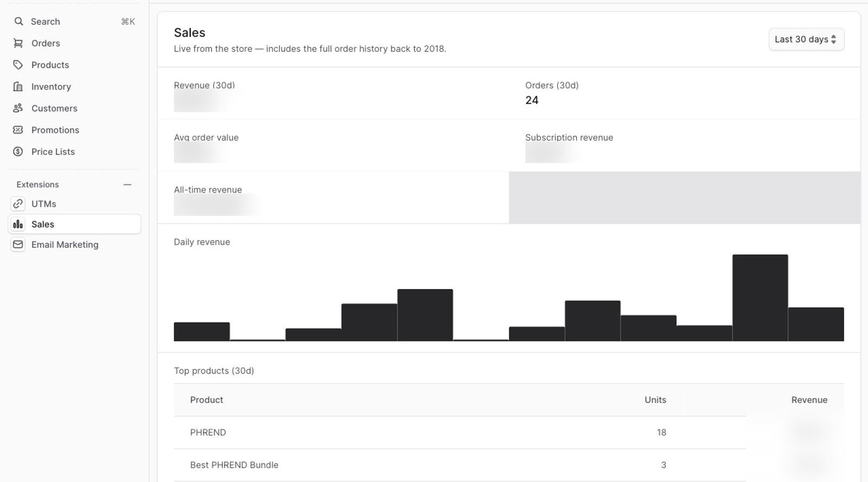Navigate to Promotions
The width and height of the screenshot is (868, 482).
point(74,130)
